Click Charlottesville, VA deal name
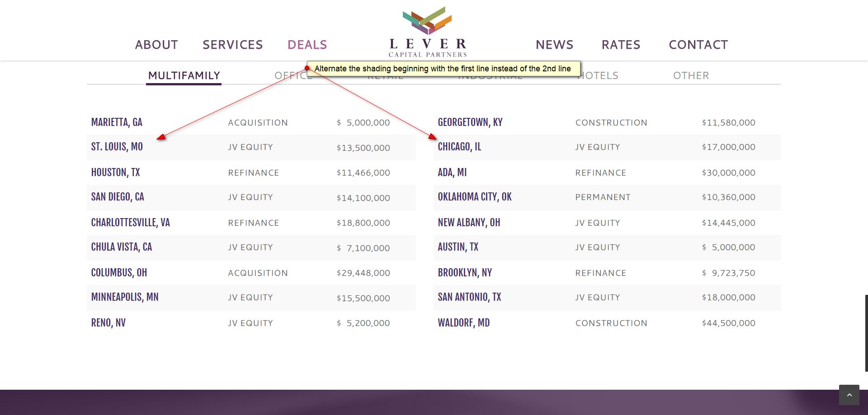868x415 pixels. pos(130,223)
